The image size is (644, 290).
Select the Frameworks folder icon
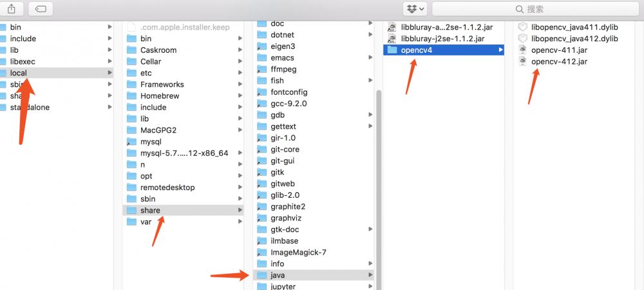click(131, 84)
